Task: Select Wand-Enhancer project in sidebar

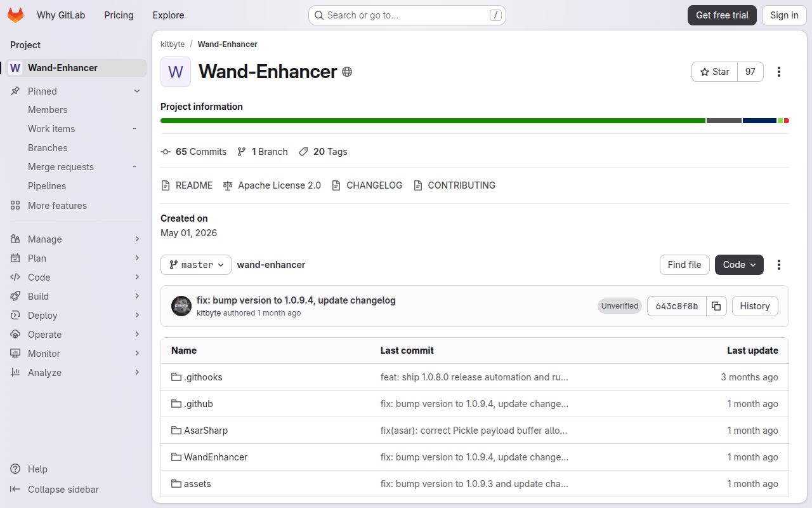Action: pos(77,68)
